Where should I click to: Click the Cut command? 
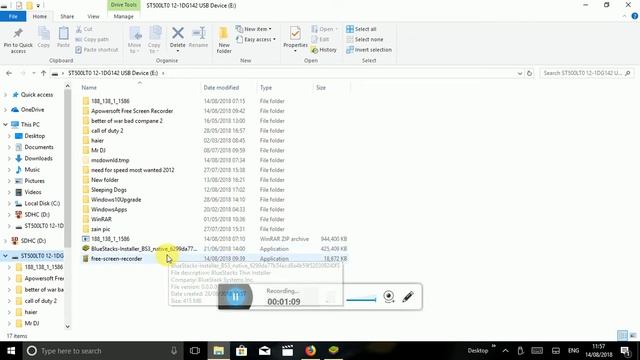click(x=84, y=29)
